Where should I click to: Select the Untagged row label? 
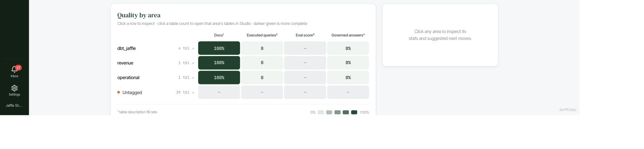[132, 93]
